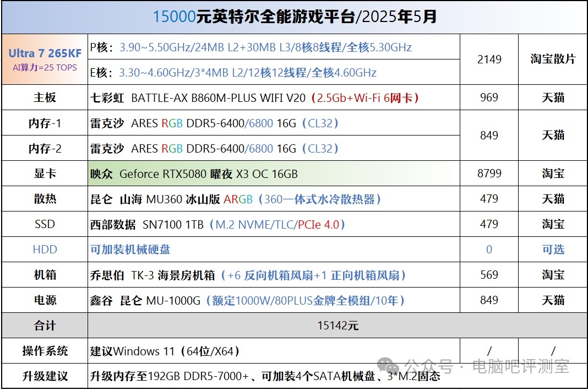Click the 淘宝散片 source cell
Image resolution: width=588 pixels, height=390 pixels.
click(x=553, y=59)
